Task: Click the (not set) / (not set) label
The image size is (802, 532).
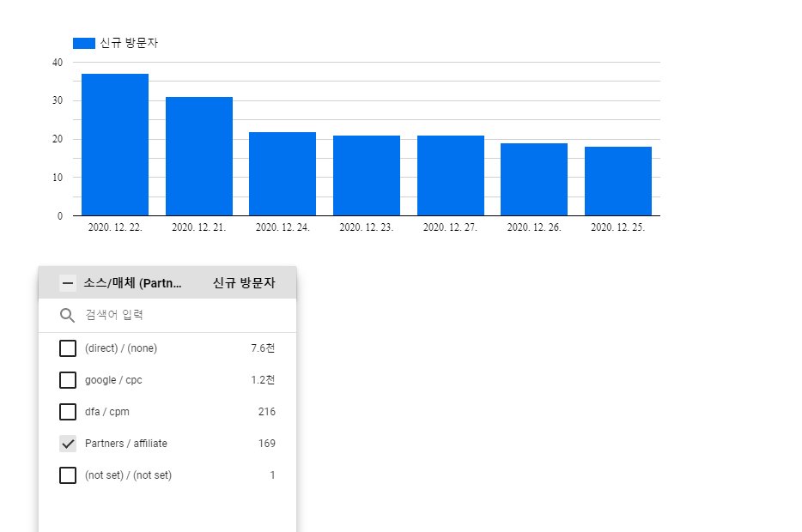Action: click(129, 475)
